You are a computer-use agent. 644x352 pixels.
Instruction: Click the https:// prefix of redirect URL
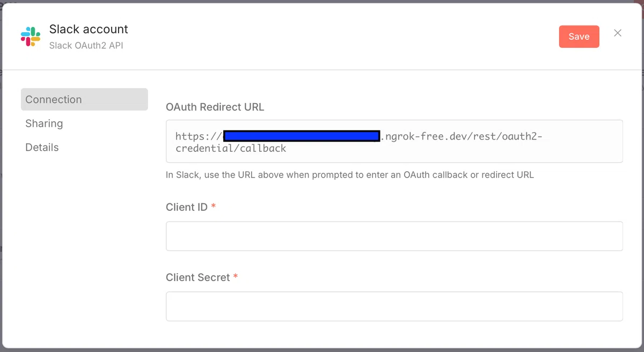click(199, 136)
